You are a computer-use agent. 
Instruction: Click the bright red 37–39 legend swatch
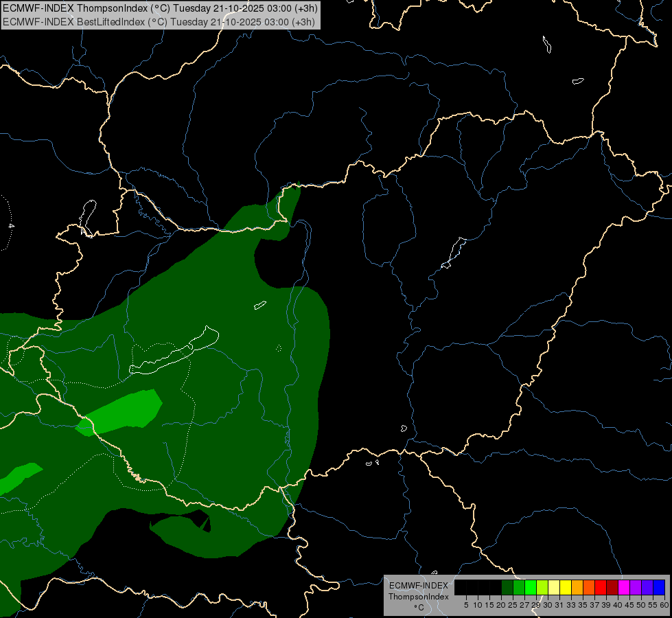[601, 587]
